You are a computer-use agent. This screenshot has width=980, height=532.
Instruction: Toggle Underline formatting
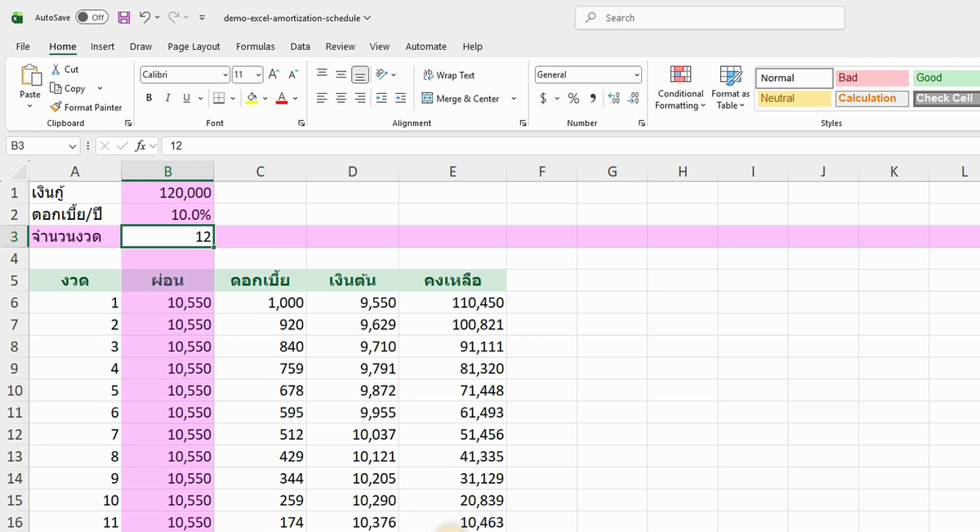[x=186, y=98]
